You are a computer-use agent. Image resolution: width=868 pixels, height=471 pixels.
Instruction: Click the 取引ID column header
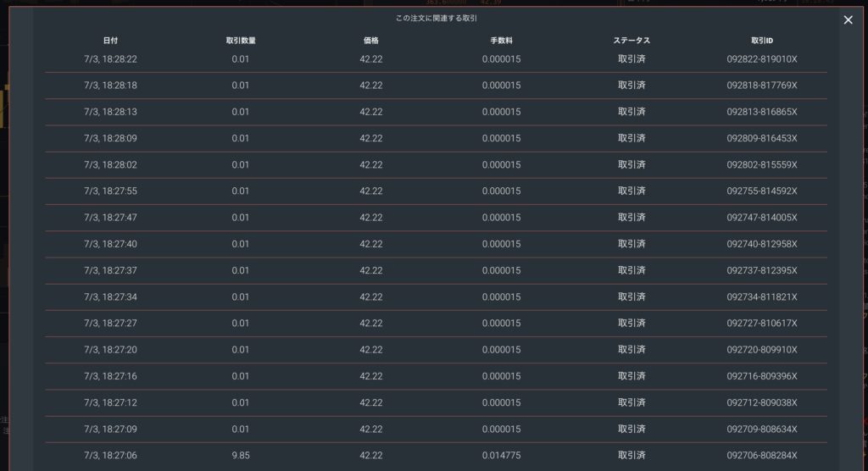[762, 41]
